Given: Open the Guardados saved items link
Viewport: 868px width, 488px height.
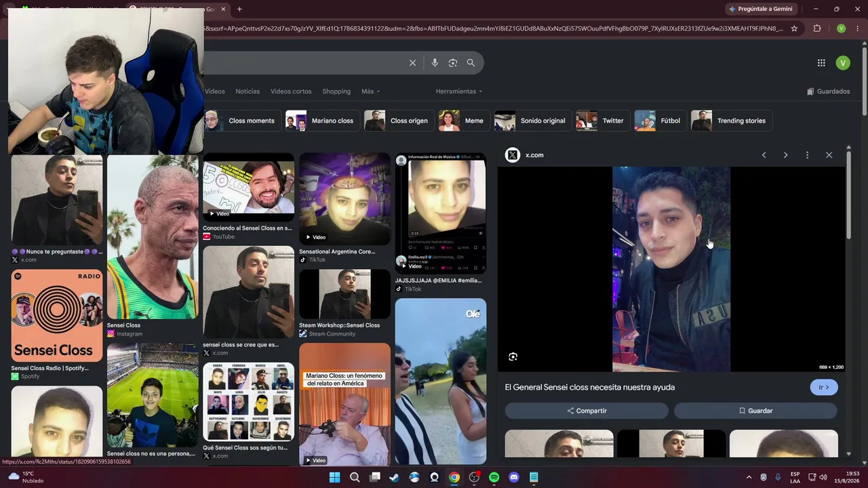Looking at the screenshot, I should 828,91.
